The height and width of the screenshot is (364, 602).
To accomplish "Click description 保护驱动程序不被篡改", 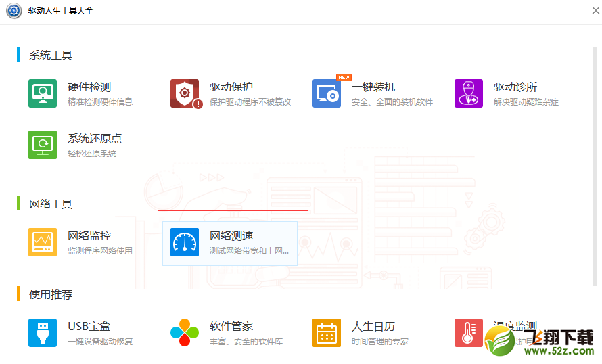I will pos(250,102).
